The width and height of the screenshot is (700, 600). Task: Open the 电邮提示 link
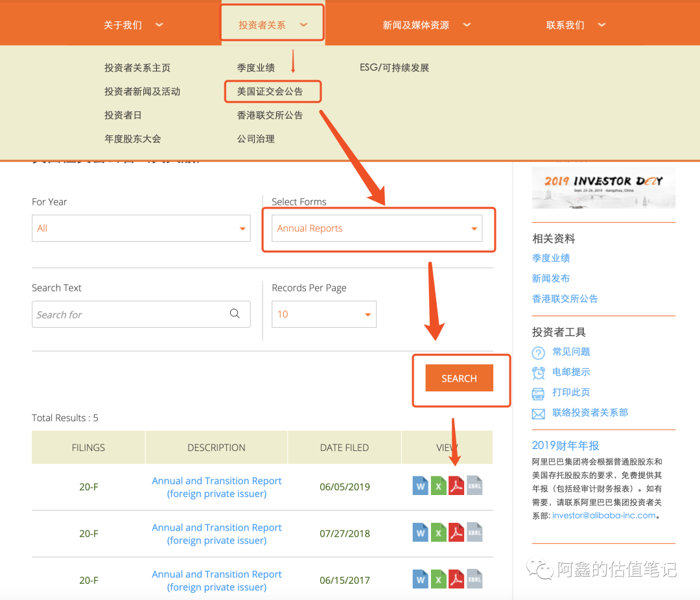[x=572, y=372]
